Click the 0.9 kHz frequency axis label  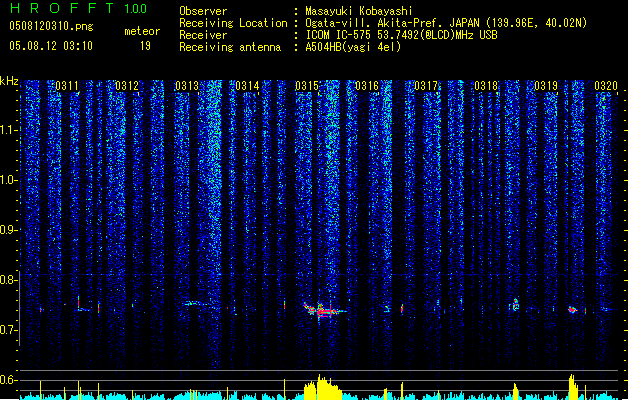coord(9,230)
